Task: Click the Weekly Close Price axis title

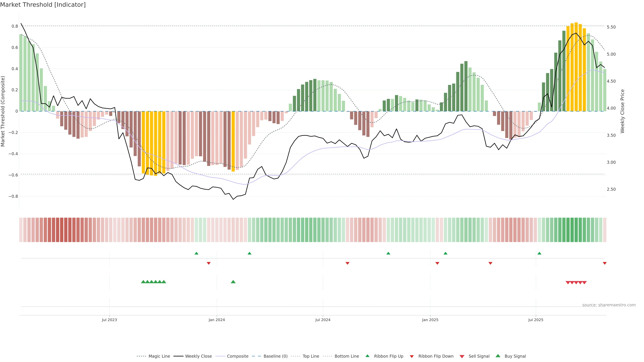Action: pyautogui.click(x=622, y=111)
